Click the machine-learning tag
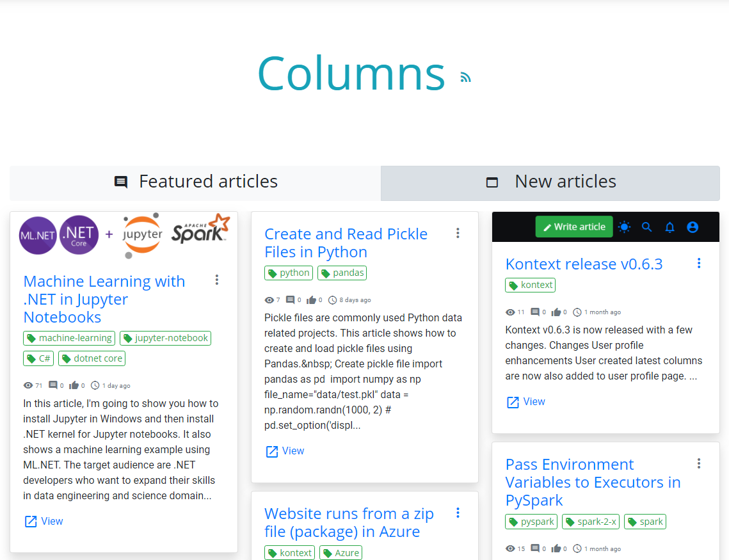 tap(69, 338)
